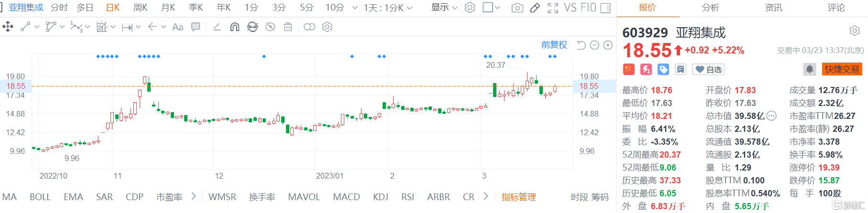Image resolution: width=868 pixels, height=213 pixels.
Task: Click the VS compare button
Action: pos(570,8)
